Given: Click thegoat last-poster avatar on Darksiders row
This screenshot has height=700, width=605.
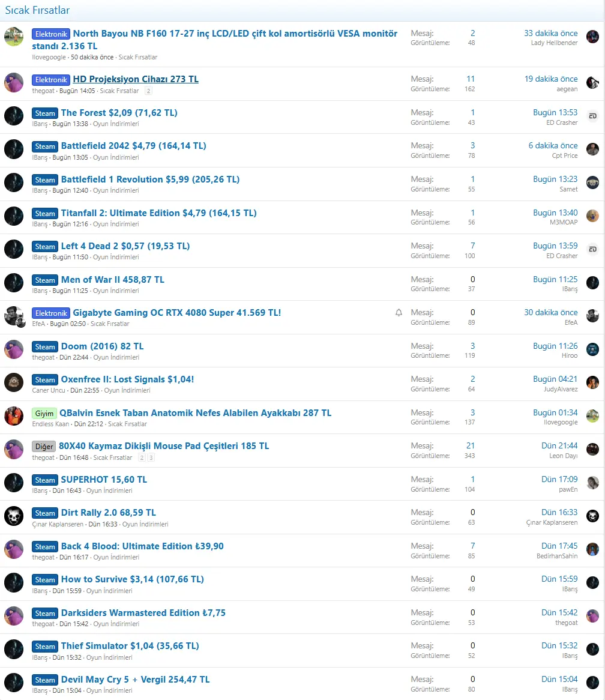Looking at the screenshot, I should click(592, 616).
